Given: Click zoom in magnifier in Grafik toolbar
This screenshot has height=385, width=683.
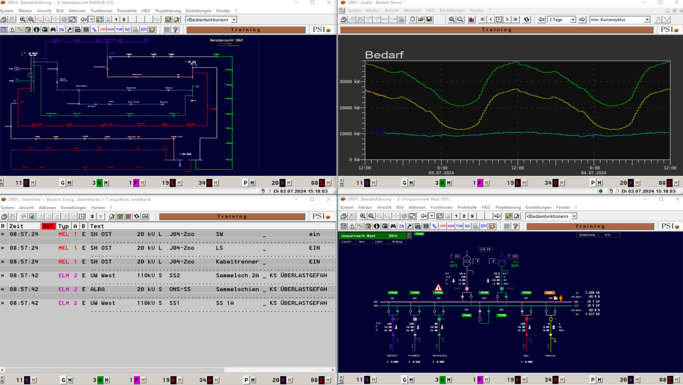Looking at the screenshot, I should [x=452, y=19].
